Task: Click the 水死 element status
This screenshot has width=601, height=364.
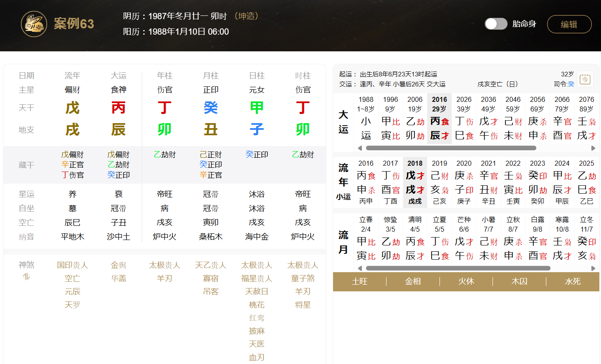Action: (x=572, y=282)
